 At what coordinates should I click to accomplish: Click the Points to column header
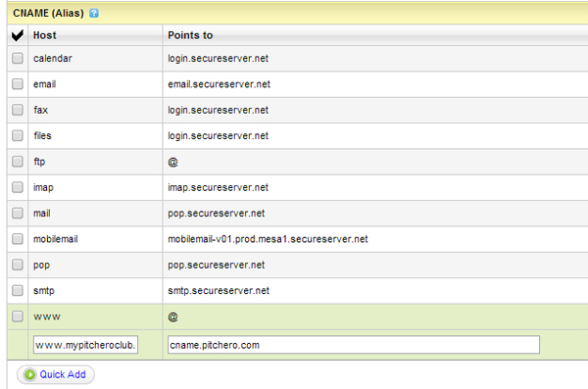[x=190, y=35]
